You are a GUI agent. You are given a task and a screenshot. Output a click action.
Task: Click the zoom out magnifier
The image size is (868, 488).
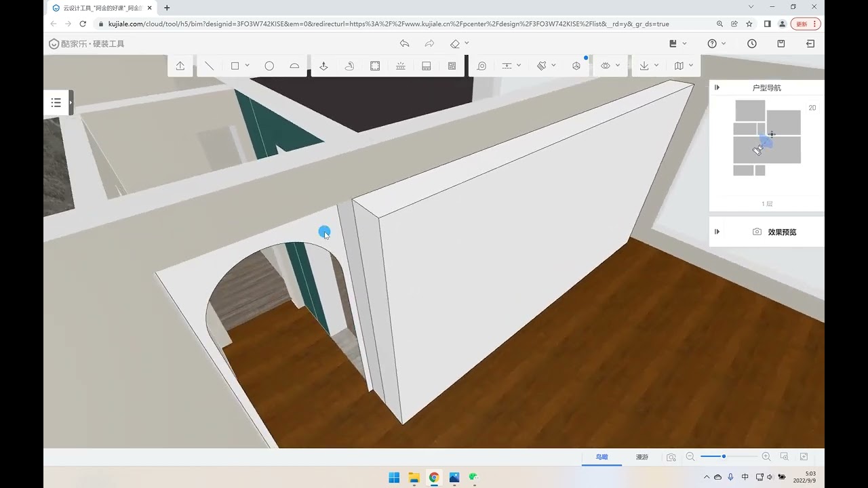tap(690, 457)
